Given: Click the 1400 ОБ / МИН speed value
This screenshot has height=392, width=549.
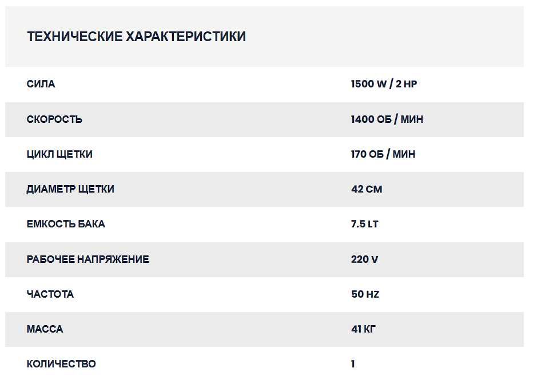Looking at the screenshot, I should click(x=387, y=119).
